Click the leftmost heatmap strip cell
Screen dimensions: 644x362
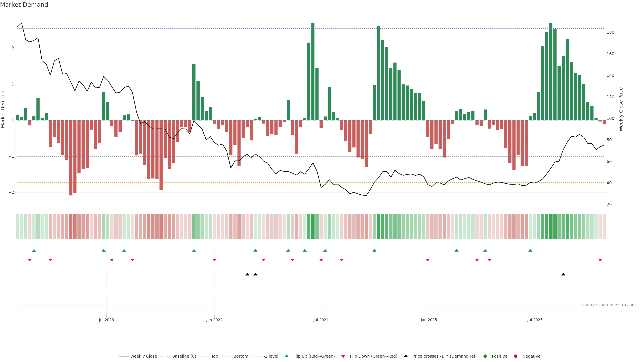pyautogui.click(x=17, y=226)
